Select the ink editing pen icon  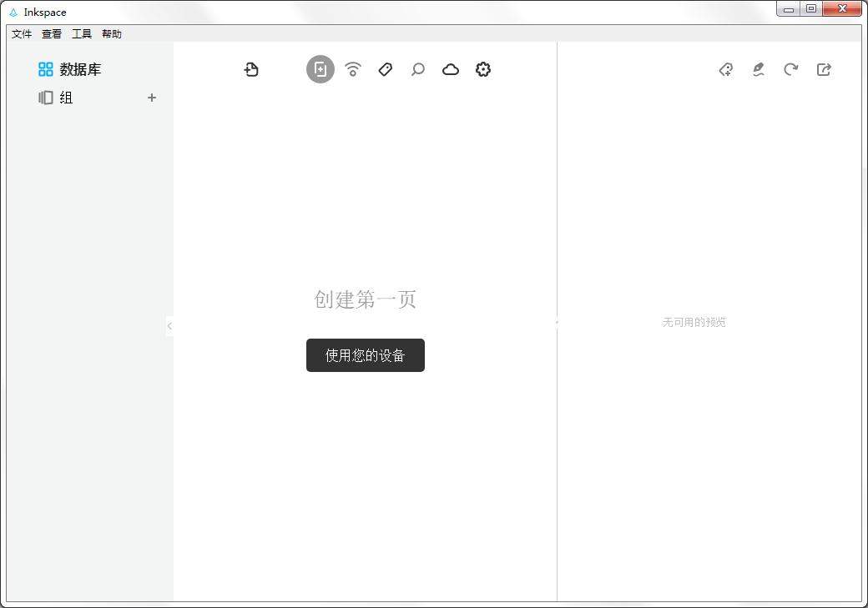click(x=758, y=69)
